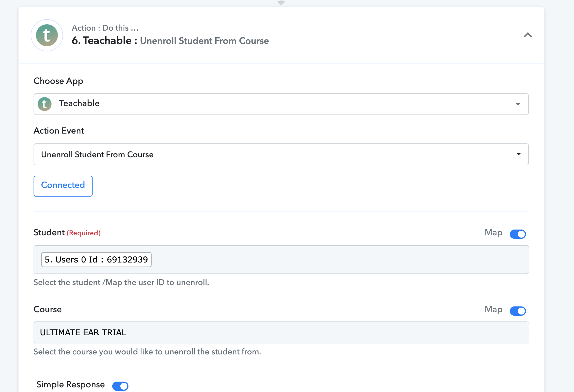Select the 'Unenroll Student From Course' event box
The image size is (574, 392).
(281, 154)
